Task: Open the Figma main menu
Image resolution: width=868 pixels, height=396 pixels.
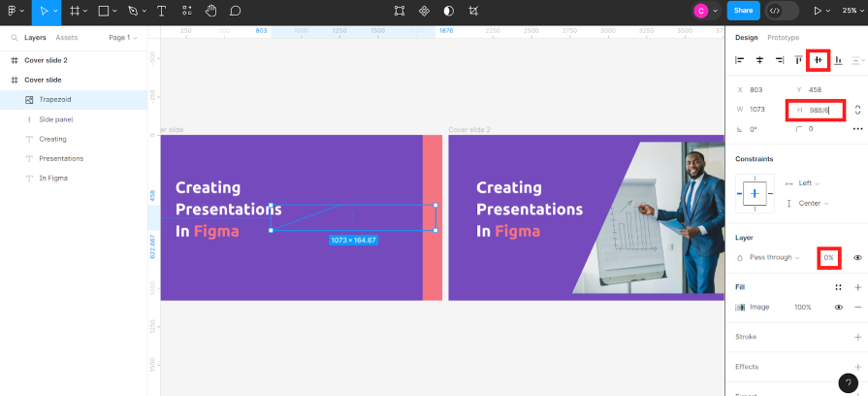Action: tap(12, 11)
